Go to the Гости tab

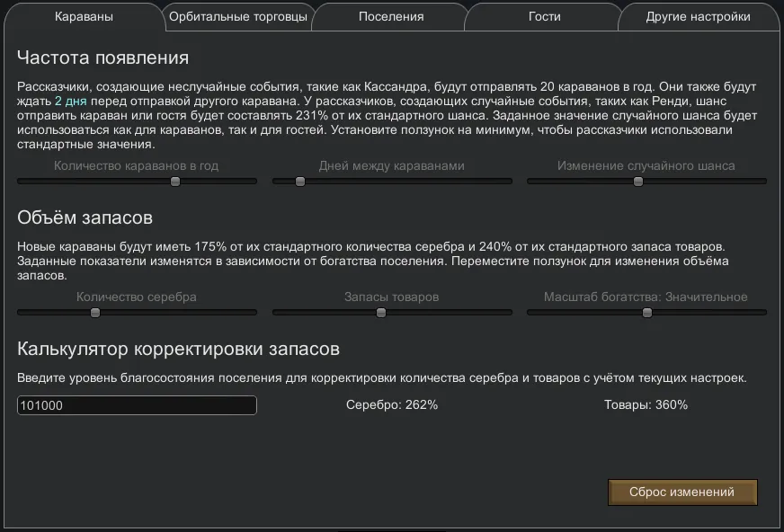click(x=545, y=17)
